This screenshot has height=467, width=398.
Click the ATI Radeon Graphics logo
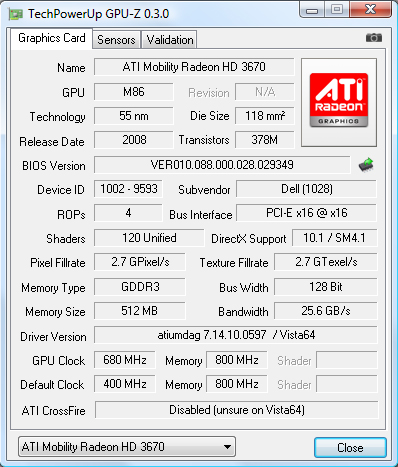tap(339, 102)
